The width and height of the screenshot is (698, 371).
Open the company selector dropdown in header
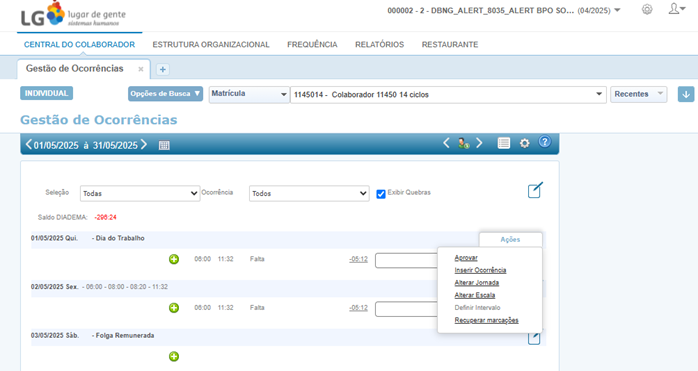[503, 10]
